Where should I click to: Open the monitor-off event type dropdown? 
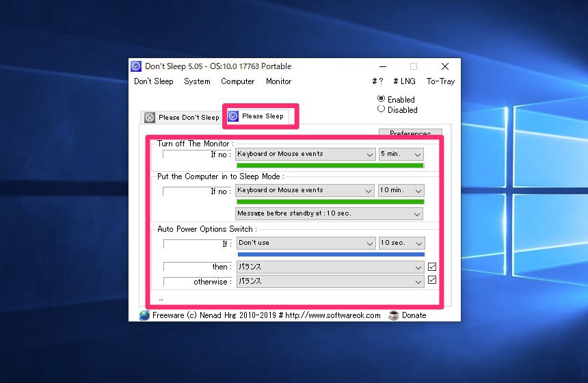305,154
